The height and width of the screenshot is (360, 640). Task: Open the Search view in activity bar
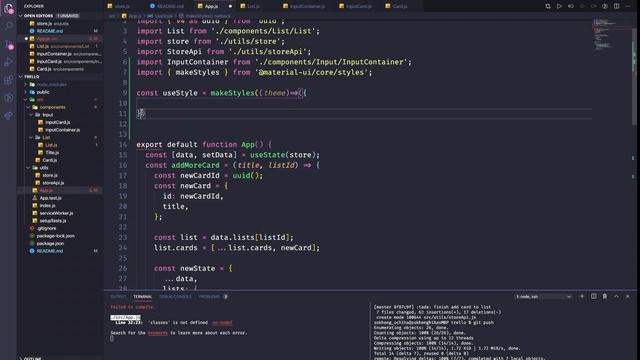[8, 26]
